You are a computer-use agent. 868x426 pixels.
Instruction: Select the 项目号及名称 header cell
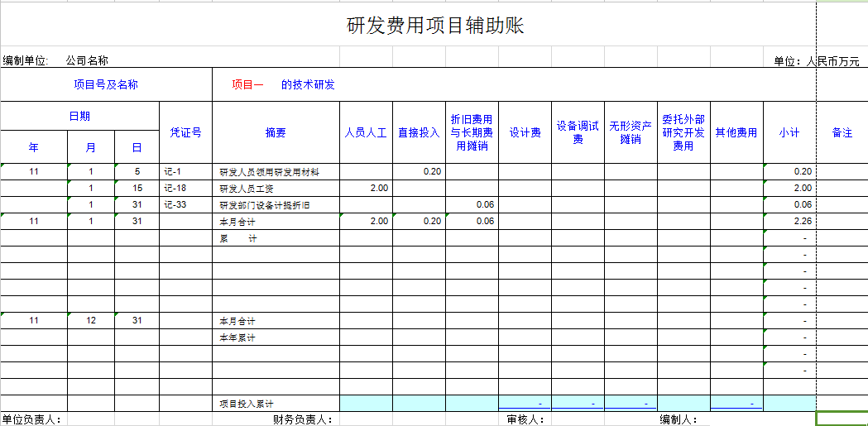pos(106,84)
